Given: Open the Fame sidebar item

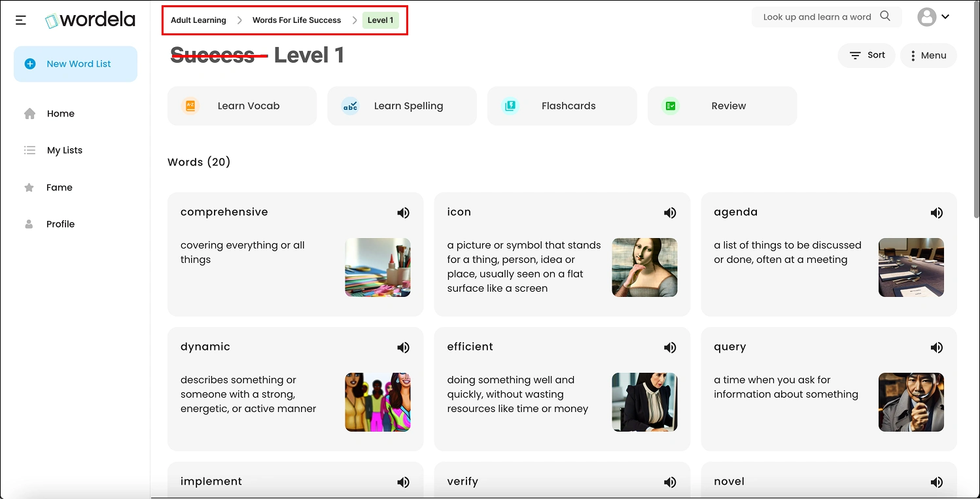Looking at the screenshot, I should [59, 188].
